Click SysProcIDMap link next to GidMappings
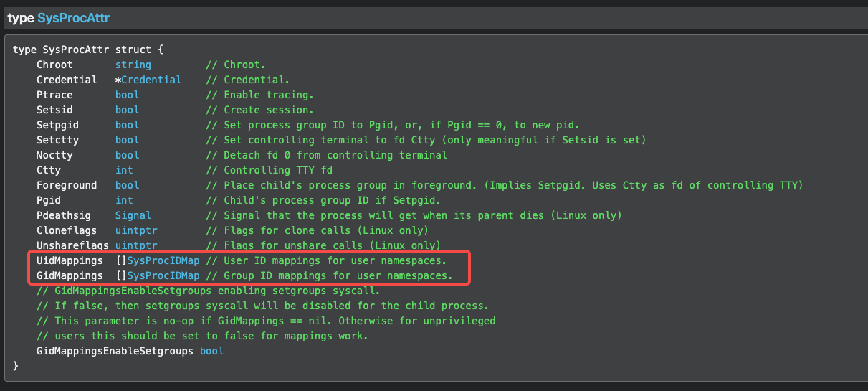The image size is (868, 391). pos(163,275)
